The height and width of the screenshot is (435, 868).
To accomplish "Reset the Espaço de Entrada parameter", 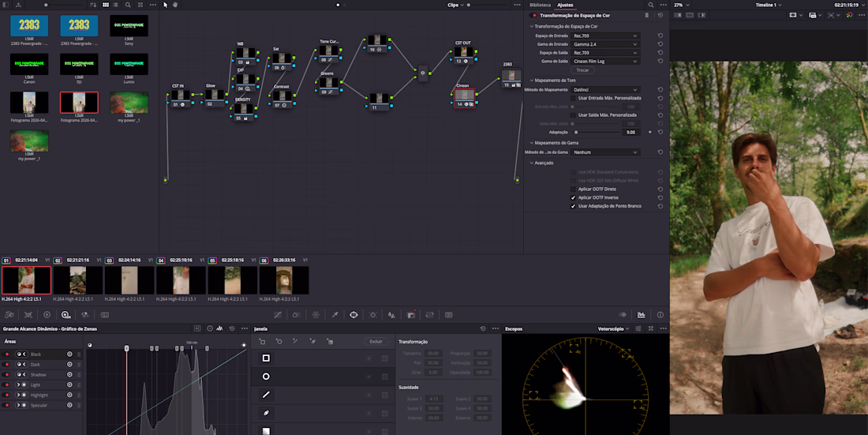I will click(x=660, y=36).
